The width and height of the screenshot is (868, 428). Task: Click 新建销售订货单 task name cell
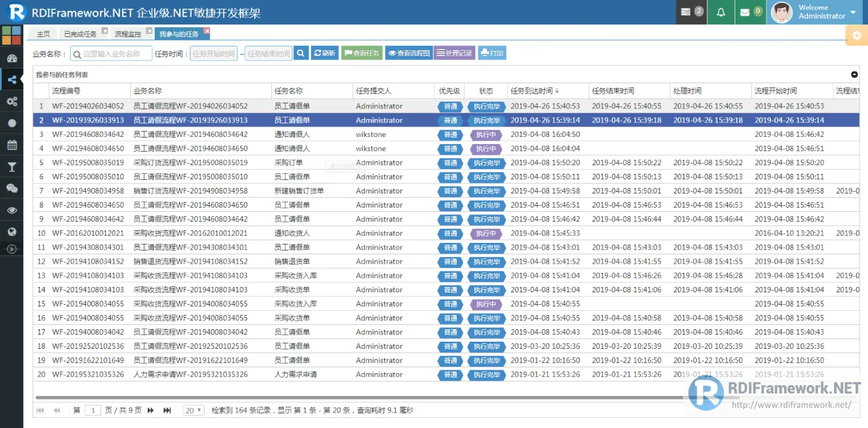pos(299,191)
